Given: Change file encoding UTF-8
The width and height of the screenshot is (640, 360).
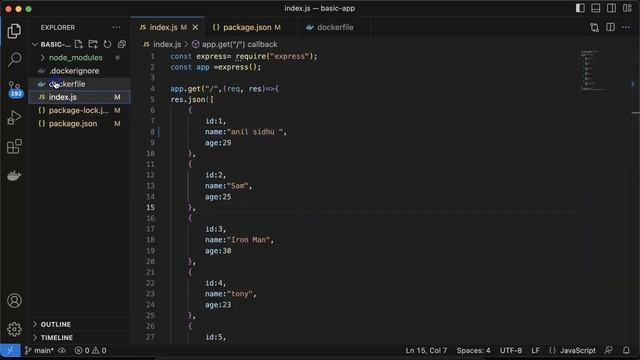Looking at the screenshot, I should (x=511, y=350).
